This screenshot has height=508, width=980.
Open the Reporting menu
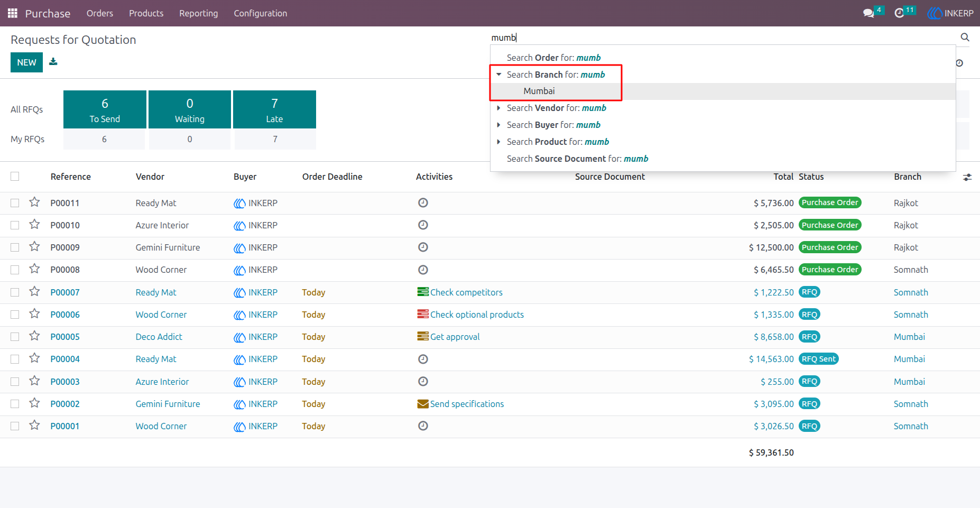198,13
